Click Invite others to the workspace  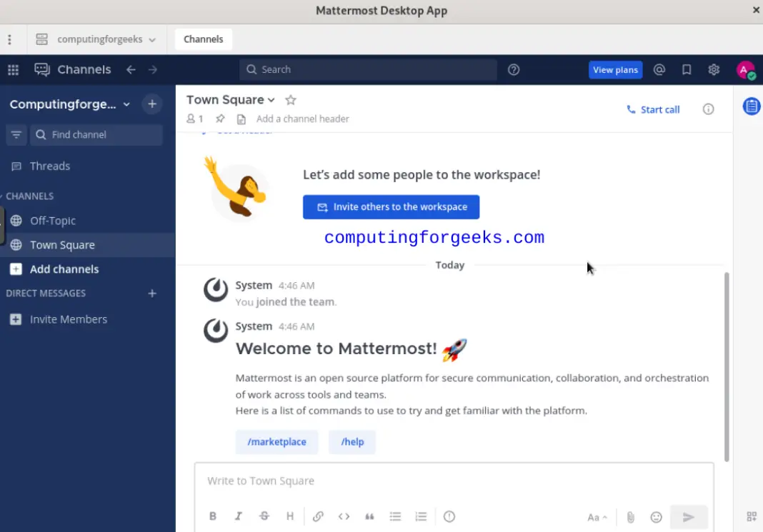pos(391,206)
